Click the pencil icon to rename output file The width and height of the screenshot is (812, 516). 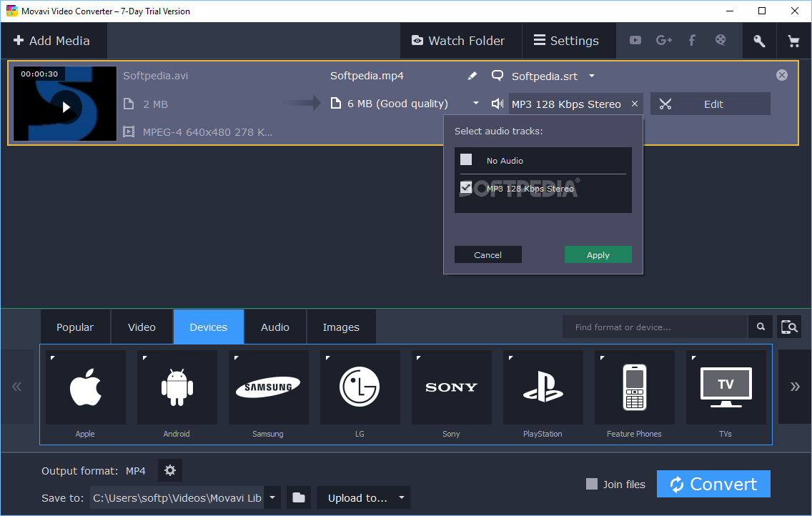(472, 76)
